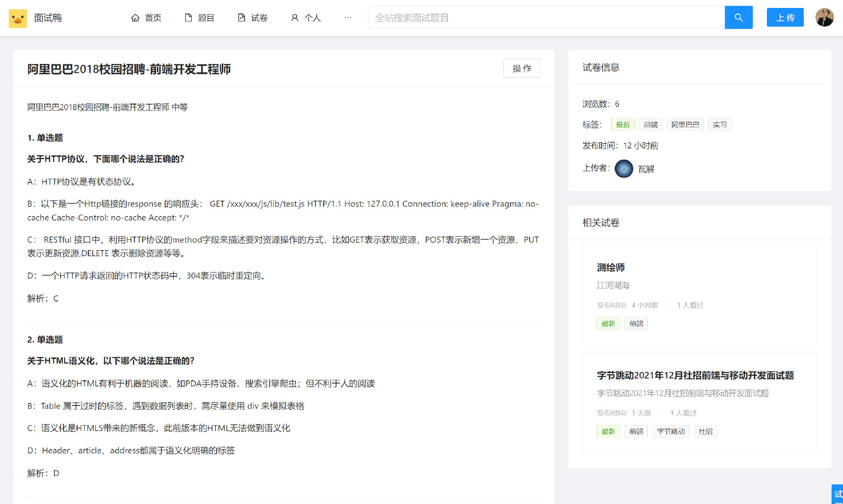
Task: Click the 题目 document icon
Action: click(x=188, y=17)
